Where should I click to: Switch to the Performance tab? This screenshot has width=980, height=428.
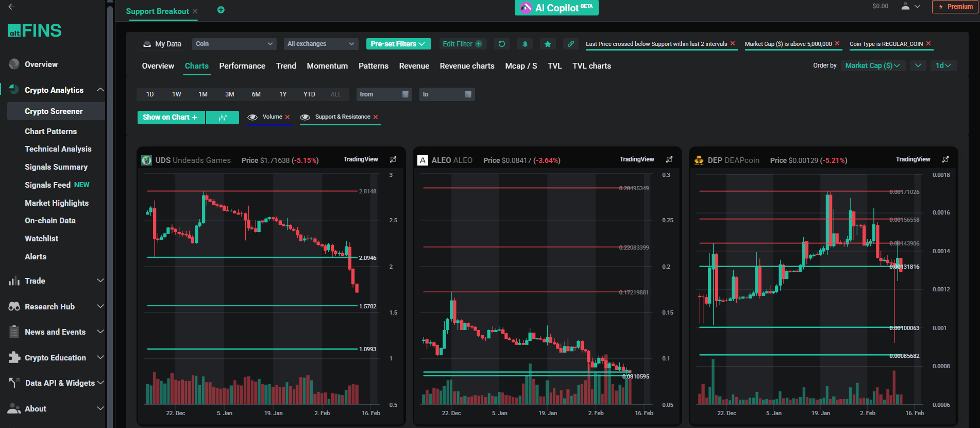click(x=242, y=66)
